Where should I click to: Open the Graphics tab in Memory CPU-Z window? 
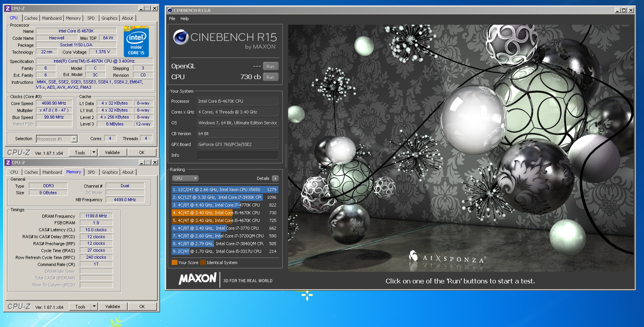[110, 172]
